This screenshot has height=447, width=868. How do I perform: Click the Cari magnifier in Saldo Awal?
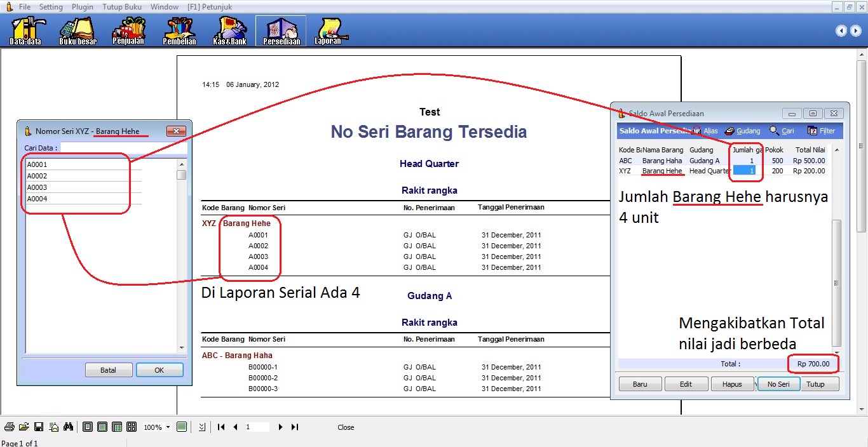782,131
